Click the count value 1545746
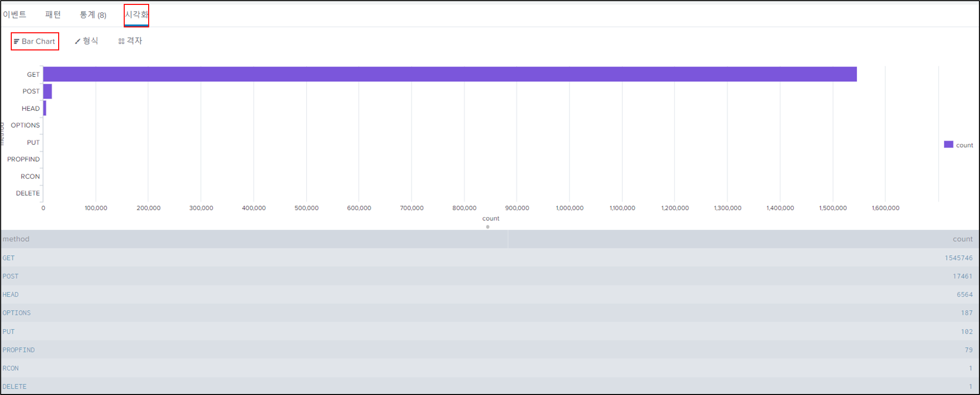 click(958, 258)
